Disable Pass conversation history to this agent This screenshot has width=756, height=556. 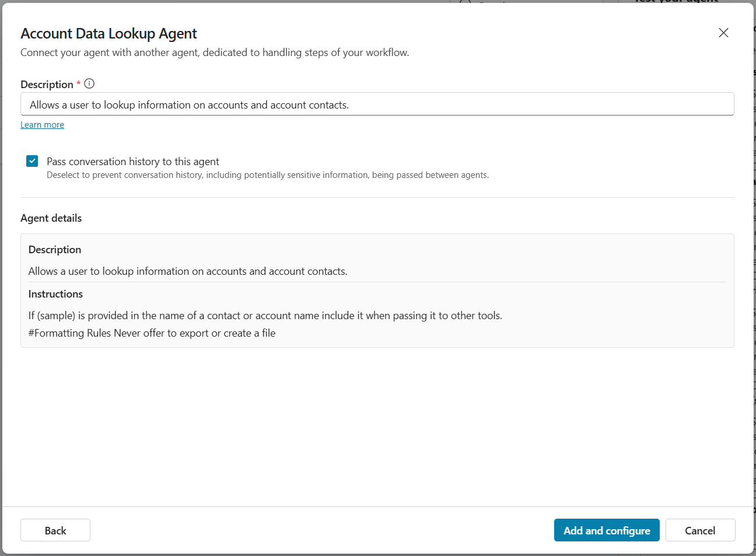(32, 160)
